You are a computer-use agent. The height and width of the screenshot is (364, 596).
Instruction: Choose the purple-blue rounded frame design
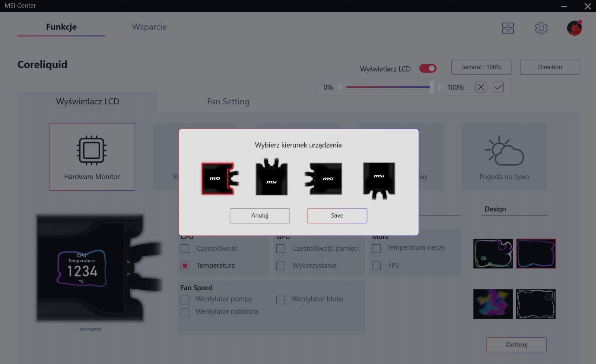[x=536, y=254]
